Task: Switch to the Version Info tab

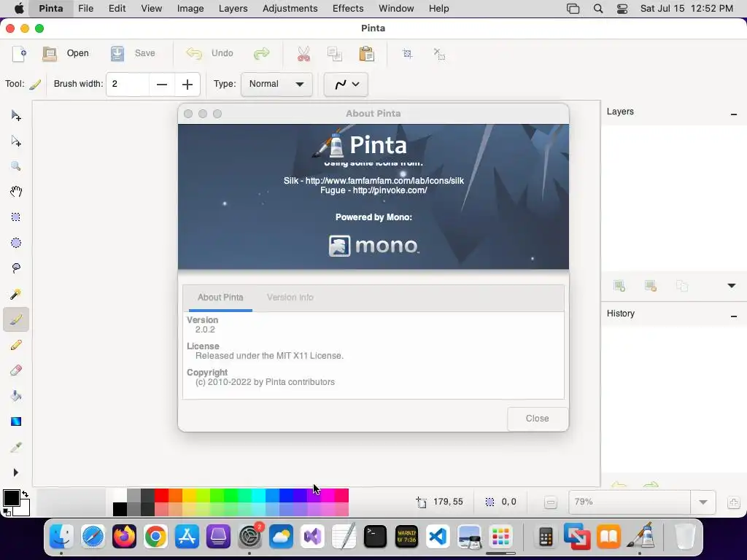Action: click(290, 297)
